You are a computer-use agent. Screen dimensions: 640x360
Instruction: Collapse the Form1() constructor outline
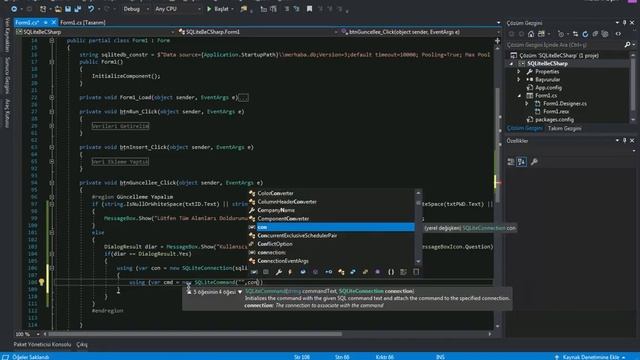click(52, 62)
